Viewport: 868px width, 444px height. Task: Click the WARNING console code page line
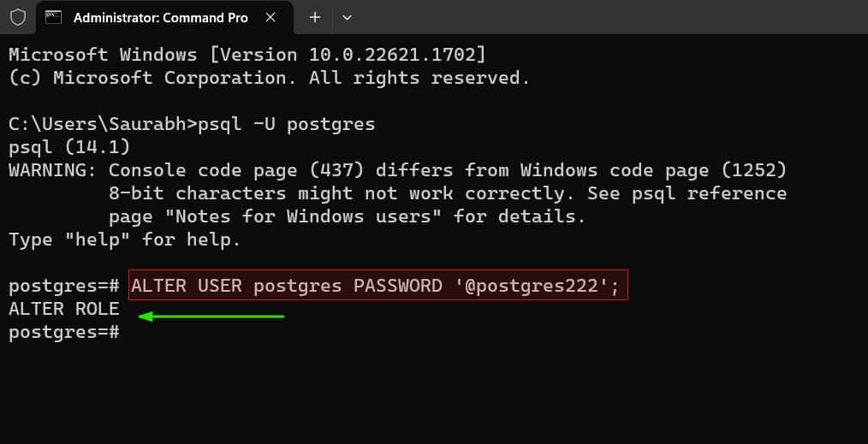click(397, 170)
